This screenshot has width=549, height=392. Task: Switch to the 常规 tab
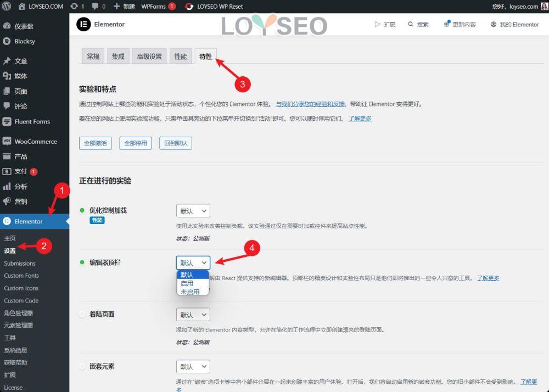(x=93, y=57)
